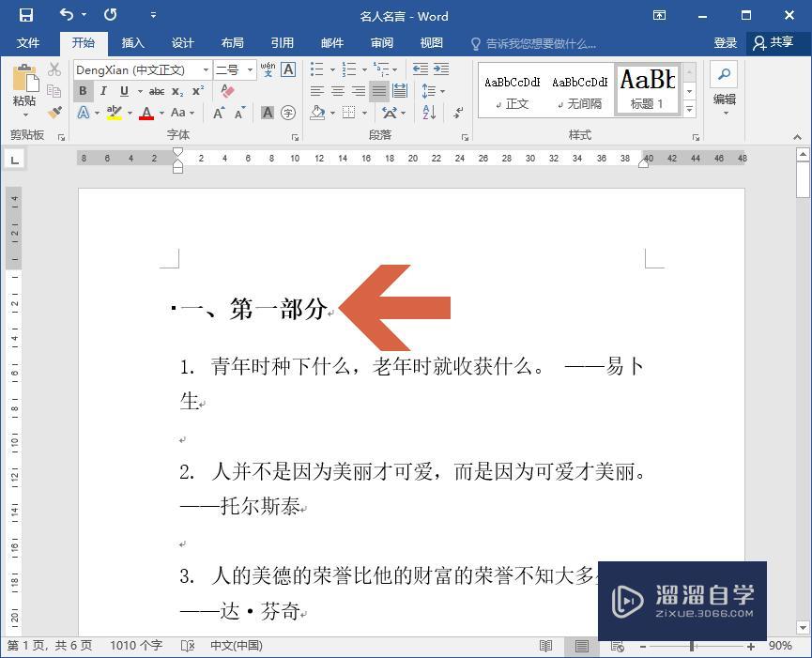Toggle character shading
The image size is (812, 658).
268,113
